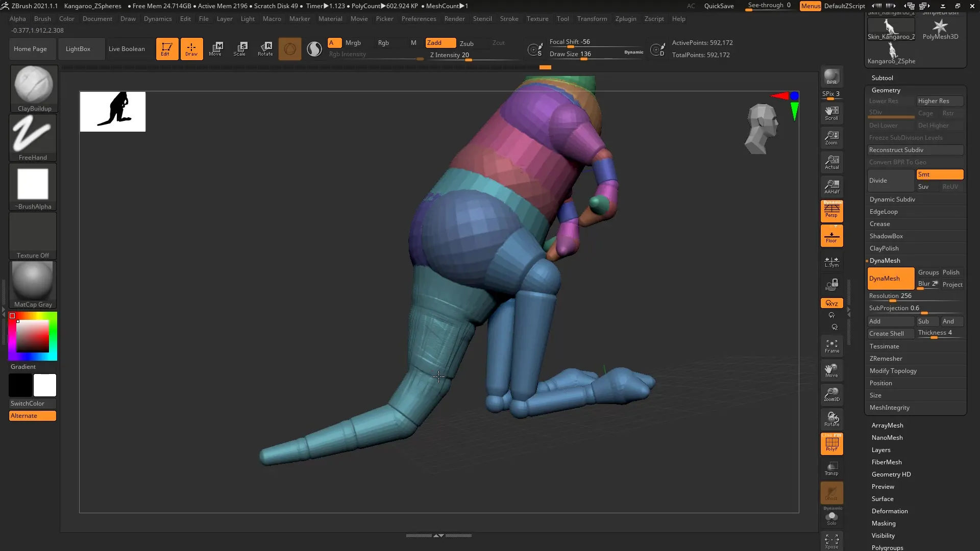Expand the Deformation subpalette
The width and height of the screenshot is (980, 551).
[890, 511]
